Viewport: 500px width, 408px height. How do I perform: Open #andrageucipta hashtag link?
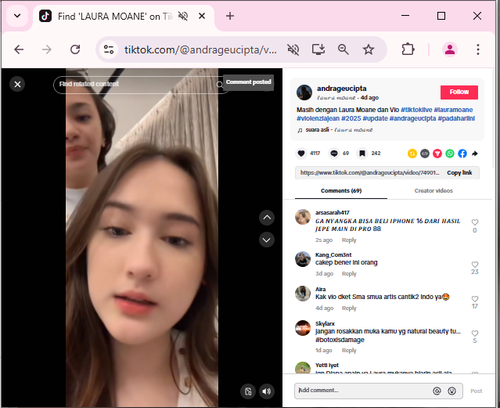pyautogui.click(x=413, y=118)
